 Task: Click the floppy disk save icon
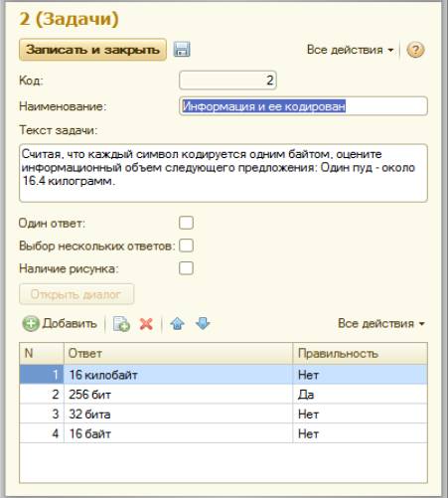click(x=182, y=50)
